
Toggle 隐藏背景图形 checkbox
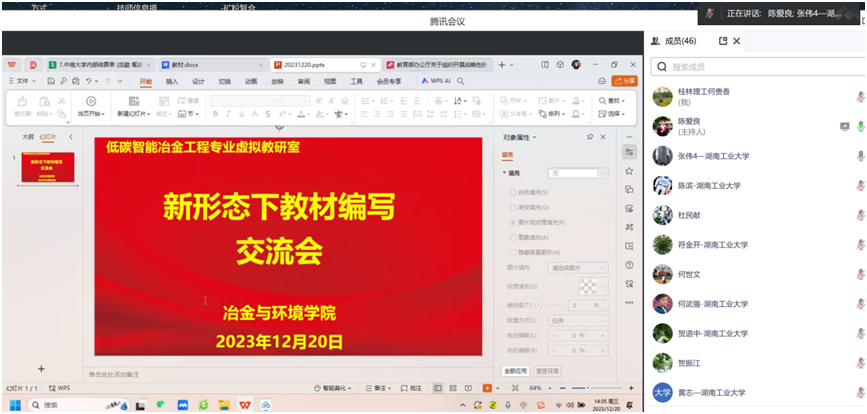tap(512, 251)
